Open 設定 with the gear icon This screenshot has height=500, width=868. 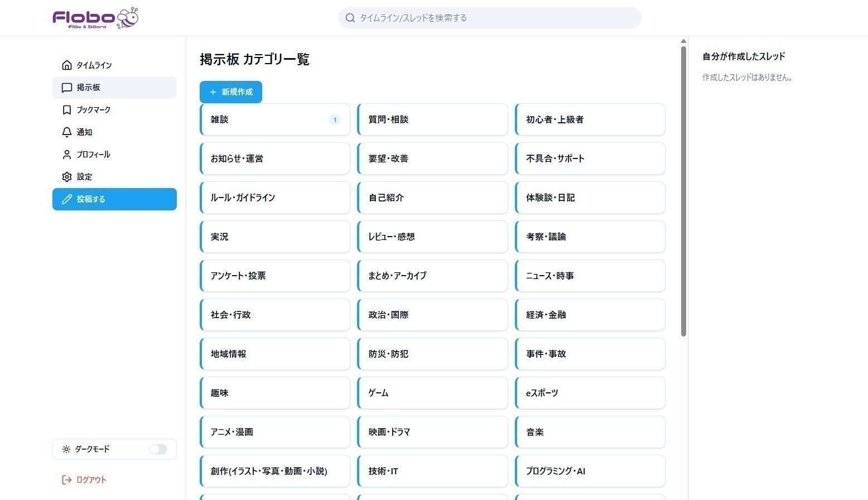pyautogui.click(x=66, y=176)
